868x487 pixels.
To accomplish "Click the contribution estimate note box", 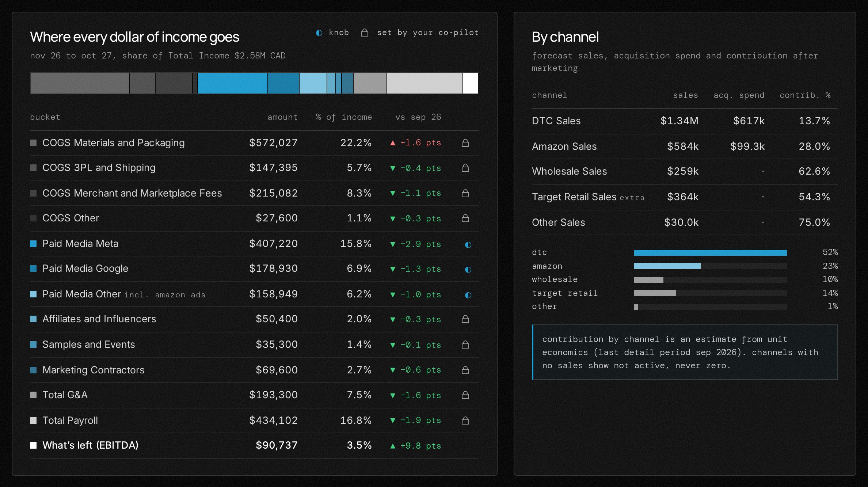I will (x=685, y=352).
